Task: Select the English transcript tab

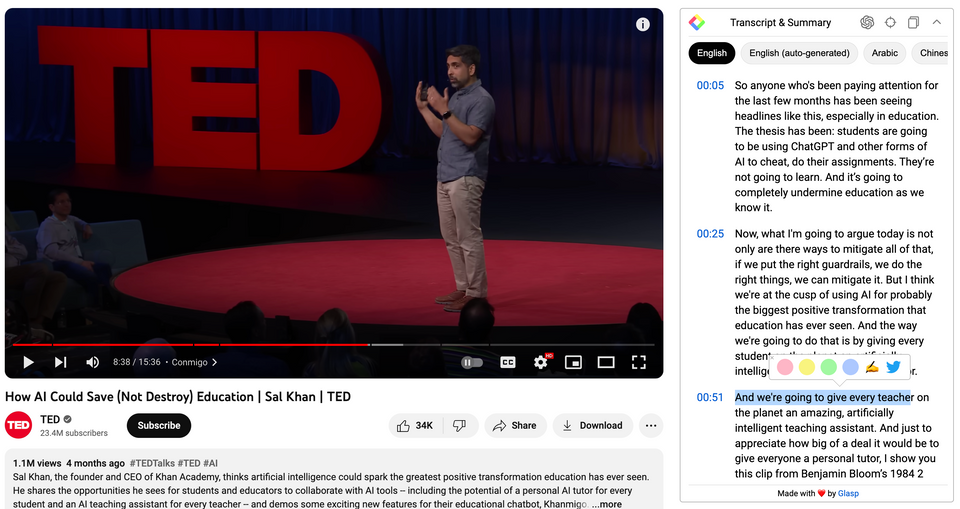Action: tap(711, 53)
